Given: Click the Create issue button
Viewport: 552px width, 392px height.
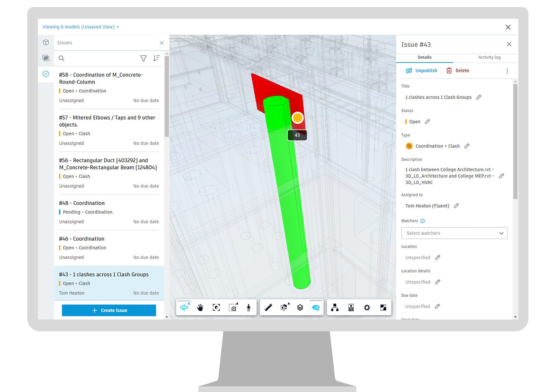Looking at the screenshot, I should (109, 310).
